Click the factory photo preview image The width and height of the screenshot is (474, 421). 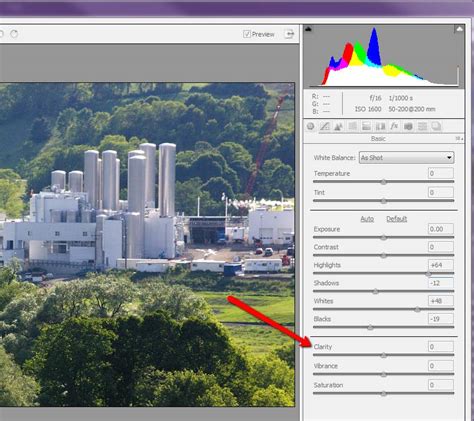coord(147,245)
